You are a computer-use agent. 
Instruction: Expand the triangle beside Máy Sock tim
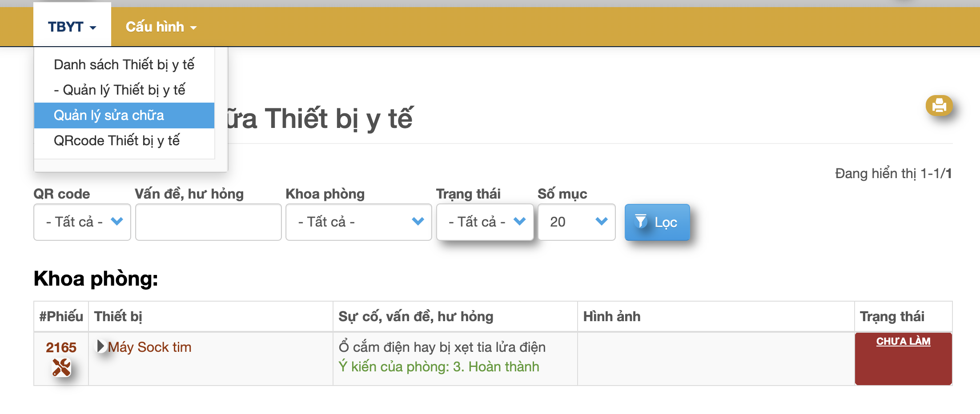coord(100,346)
